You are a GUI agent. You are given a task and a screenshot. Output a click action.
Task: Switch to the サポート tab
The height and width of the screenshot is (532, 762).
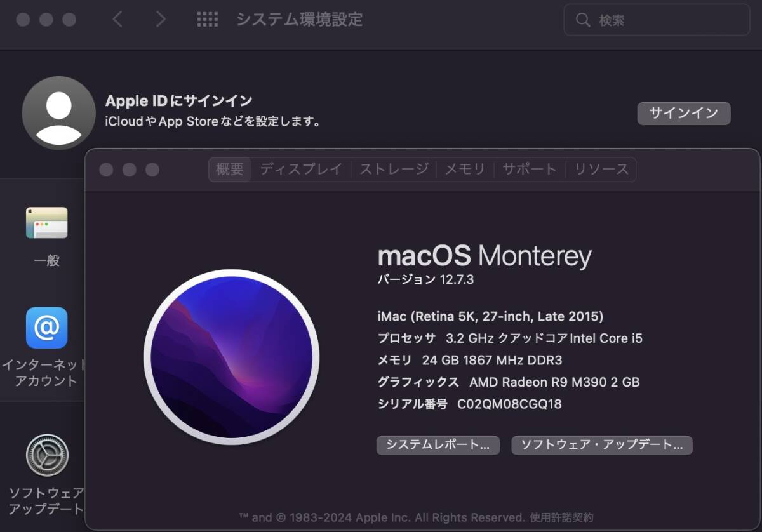point(530,170)
